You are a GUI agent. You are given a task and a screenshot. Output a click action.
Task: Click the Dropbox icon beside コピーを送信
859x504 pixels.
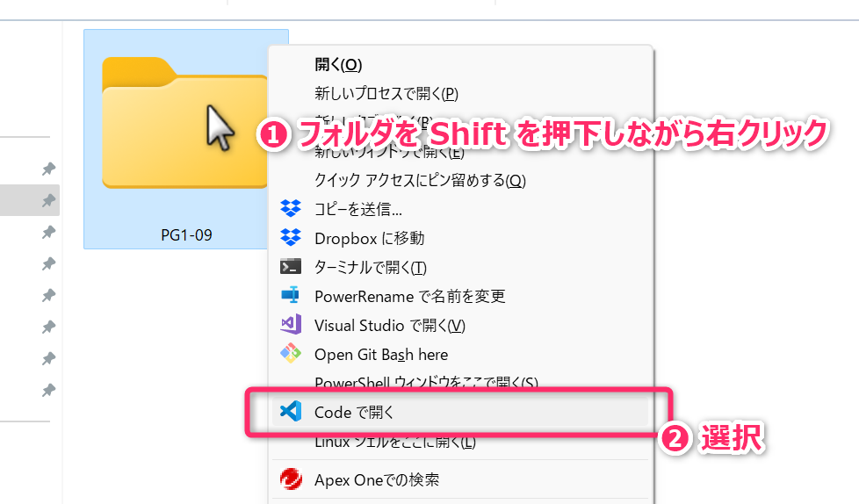(290, 209)
